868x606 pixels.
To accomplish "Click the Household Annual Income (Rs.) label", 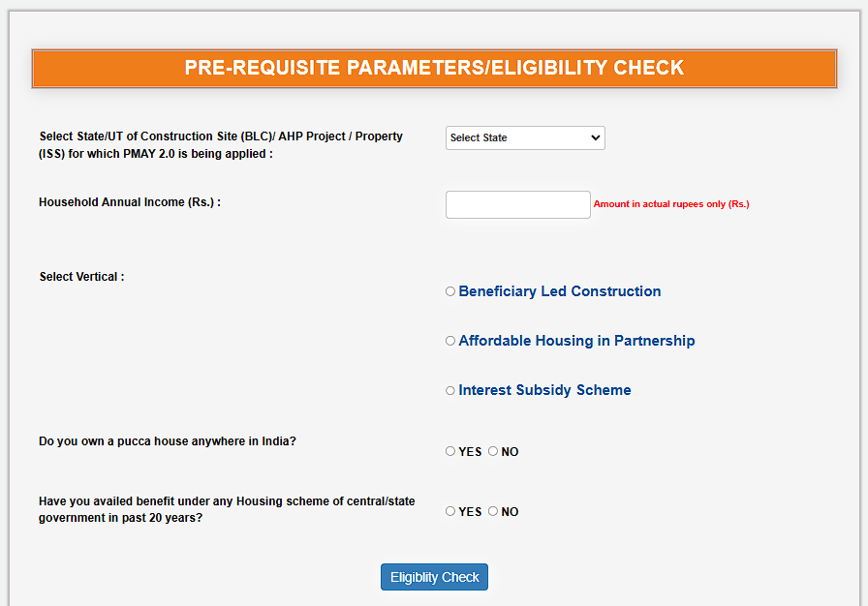I will pyautogui.click(x=130, y=202).
